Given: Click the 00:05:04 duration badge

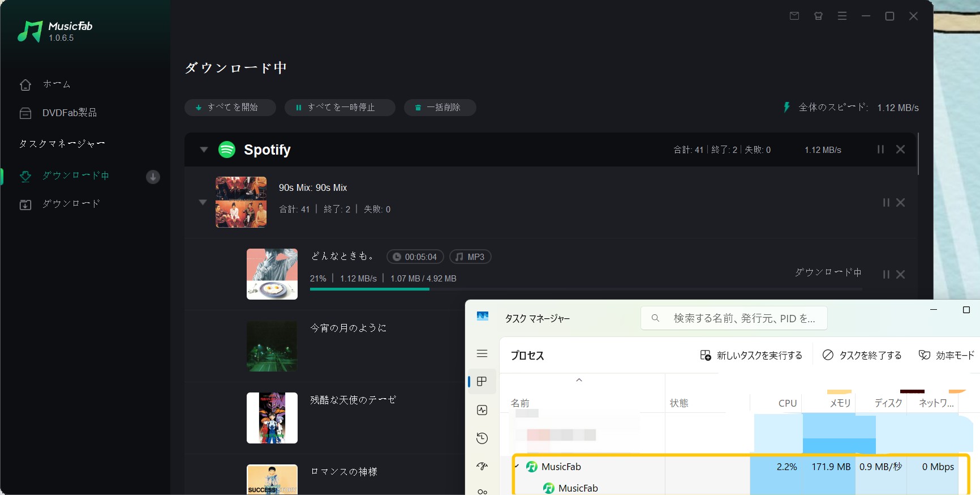Looking at the screenshot, I should [415, 257].
